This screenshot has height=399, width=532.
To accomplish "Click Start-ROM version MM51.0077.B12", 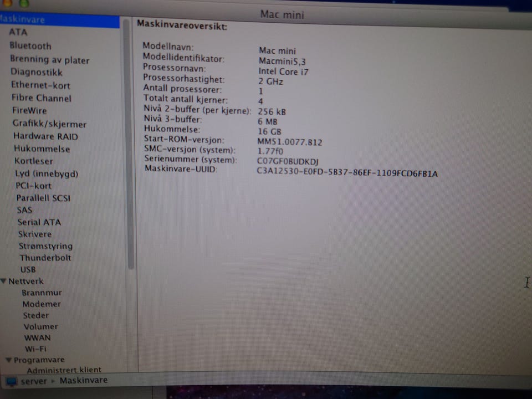I will (x=290, y=142).
